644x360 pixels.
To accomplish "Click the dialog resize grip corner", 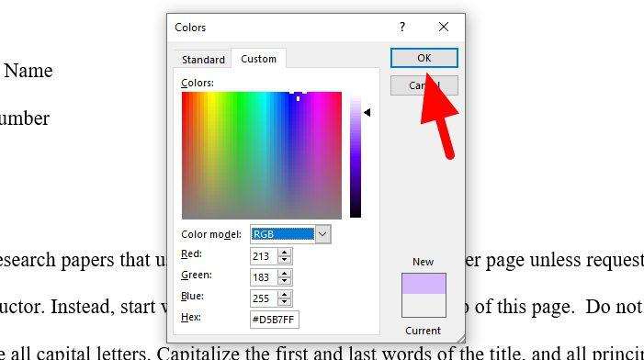I will [461, 338].
